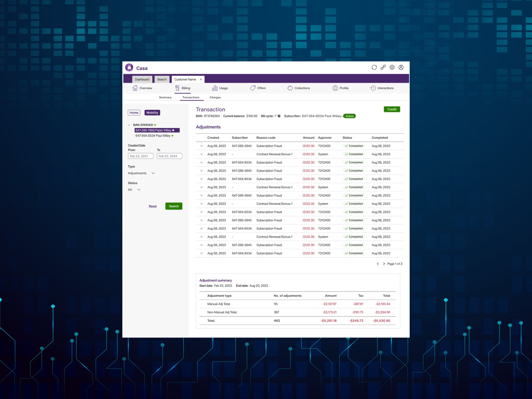Select the Mobility toggle button
This screenshot has width=532, height=399.
tap(152, 113)
